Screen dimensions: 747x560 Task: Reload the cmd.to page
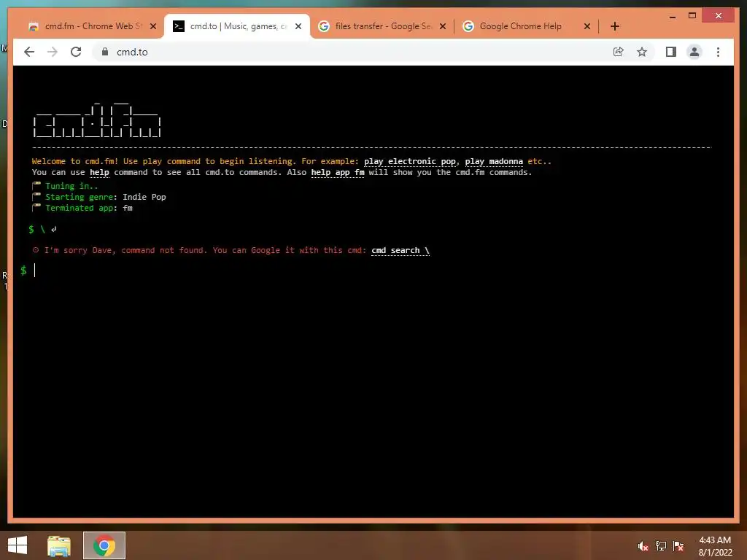76,52
